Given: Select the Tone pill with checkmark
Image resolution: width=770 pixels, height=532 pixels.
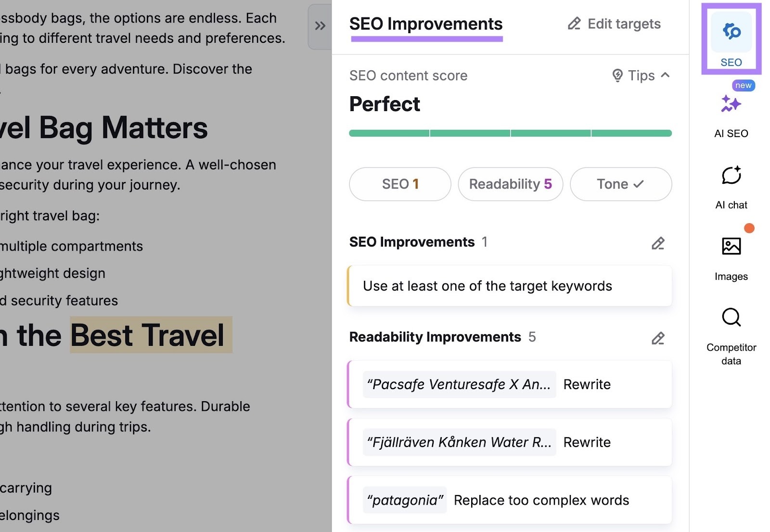Looking at the screenshot, I should [x=620, y=184].
